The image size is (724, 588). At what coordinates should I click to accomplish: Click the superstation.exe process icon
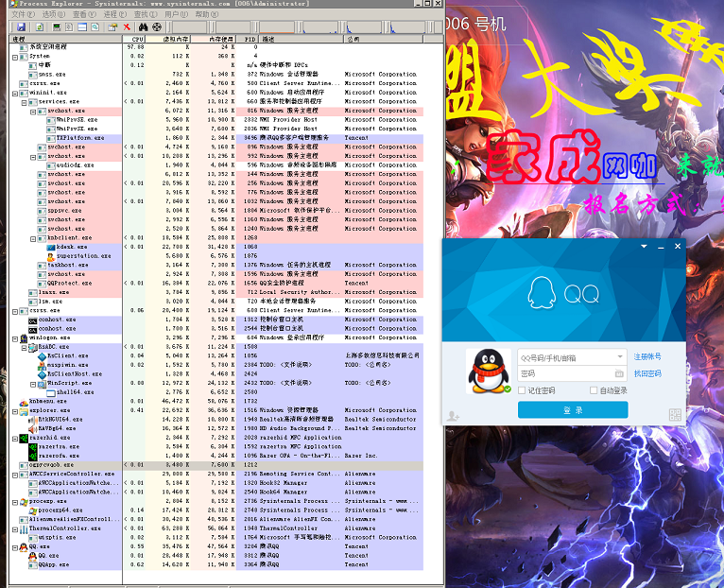coord(51,256)
